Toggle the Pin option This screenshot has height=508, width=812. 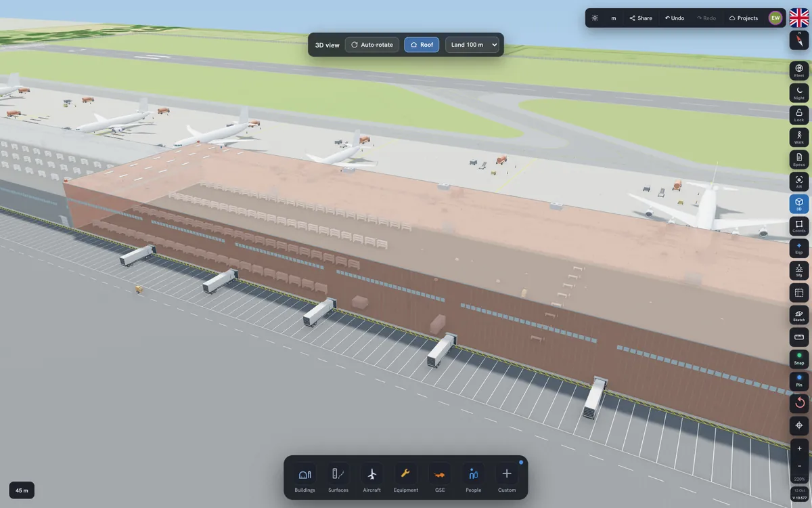799,381
